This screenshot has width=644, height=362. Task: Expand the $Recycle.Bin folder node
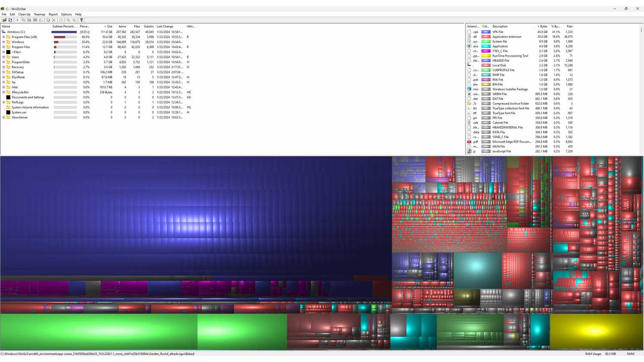[x=3, y=92]
